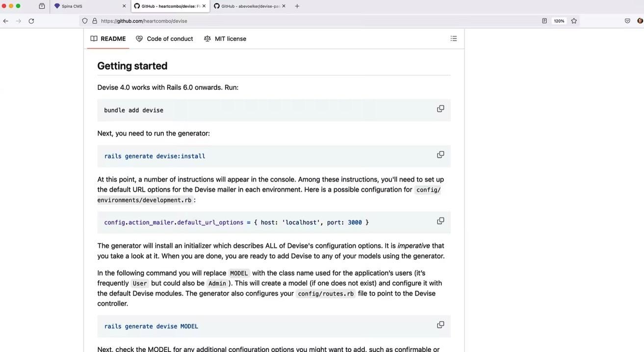This screenshot has width=644, height=352.
Task: Close the heartcombo/devise browser tab
Action: 204,6
